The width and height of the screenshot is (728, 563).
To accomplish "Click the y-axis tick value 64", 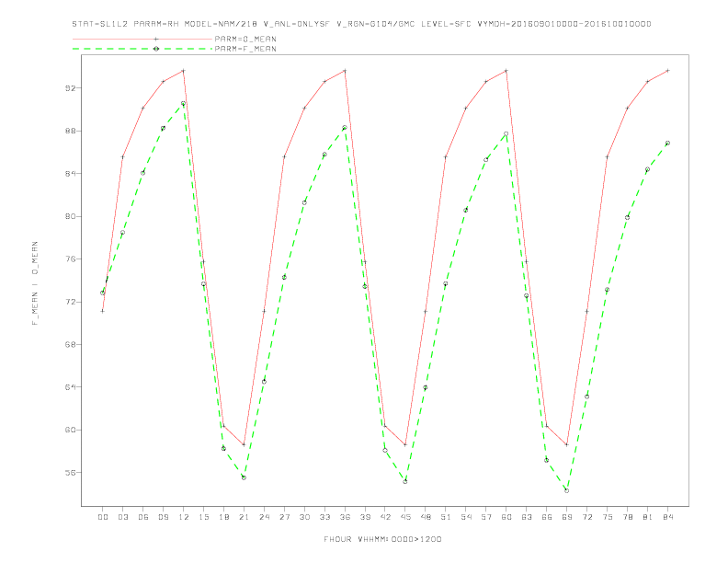I will [70, 387].
